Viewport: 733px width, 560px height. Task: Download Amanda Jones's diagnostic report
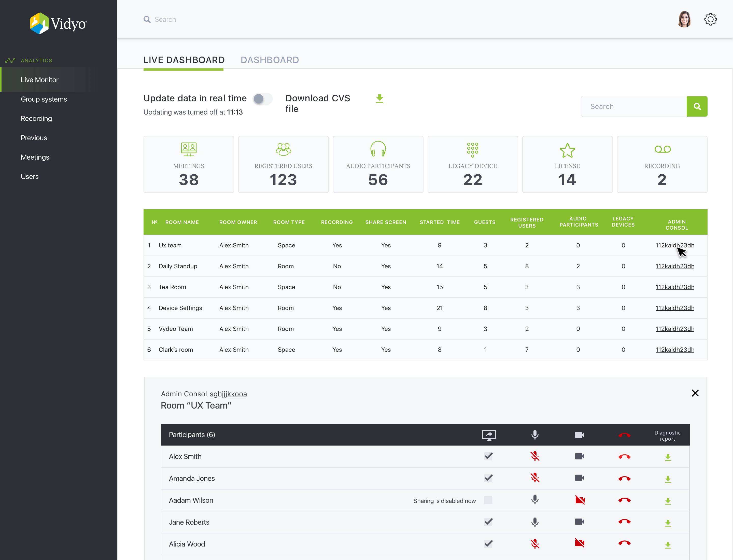point(668,479)
